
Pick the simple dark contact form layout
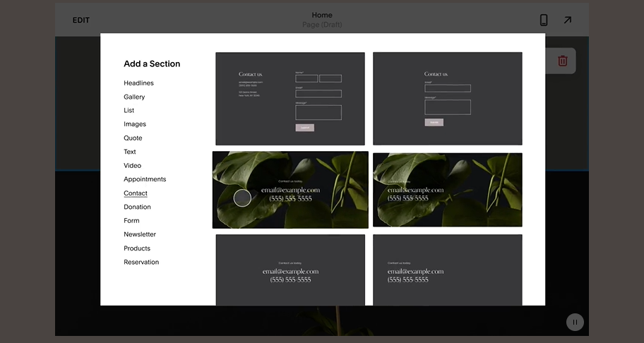coord(447,99)
